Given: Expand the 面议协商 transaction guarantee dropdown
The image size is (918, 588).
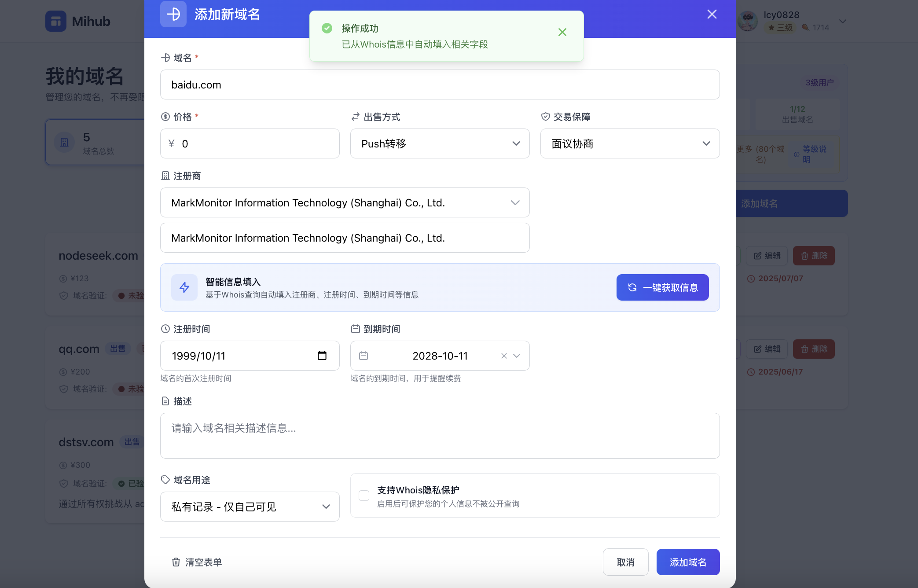Looking at the screenshot, I should coord(630,143).
